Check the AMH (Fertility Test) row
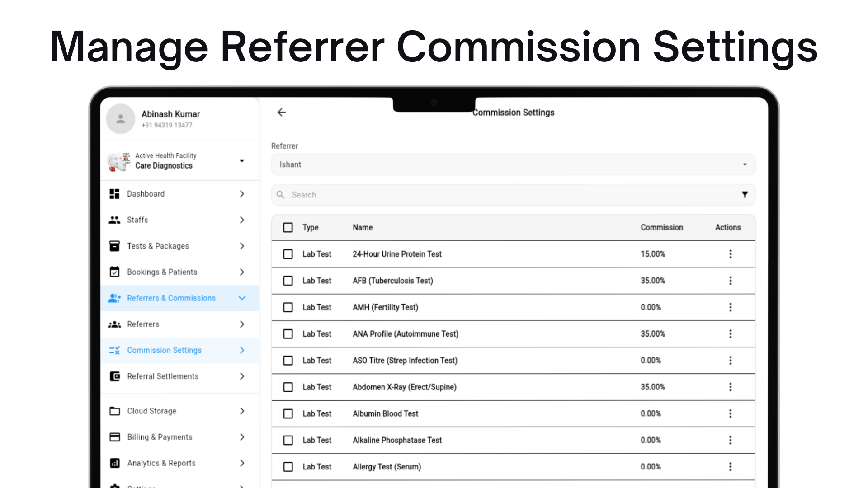The image size is (868, 488). click(x=288, y=307)
